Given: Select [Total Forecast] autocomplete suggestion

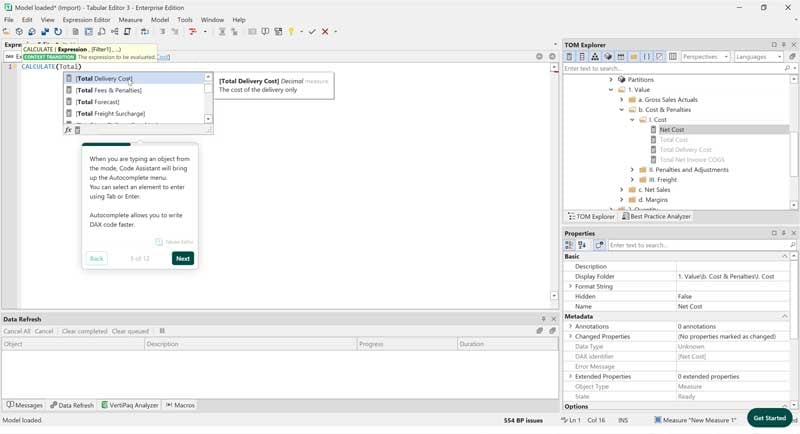Looking at the screenshot, I should point(134,102).
